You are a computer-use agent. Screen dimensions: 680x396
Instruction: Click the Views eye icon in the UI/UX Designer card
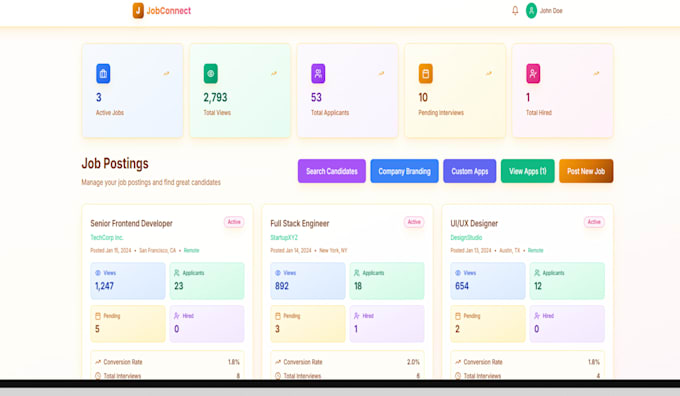(458, 273)
